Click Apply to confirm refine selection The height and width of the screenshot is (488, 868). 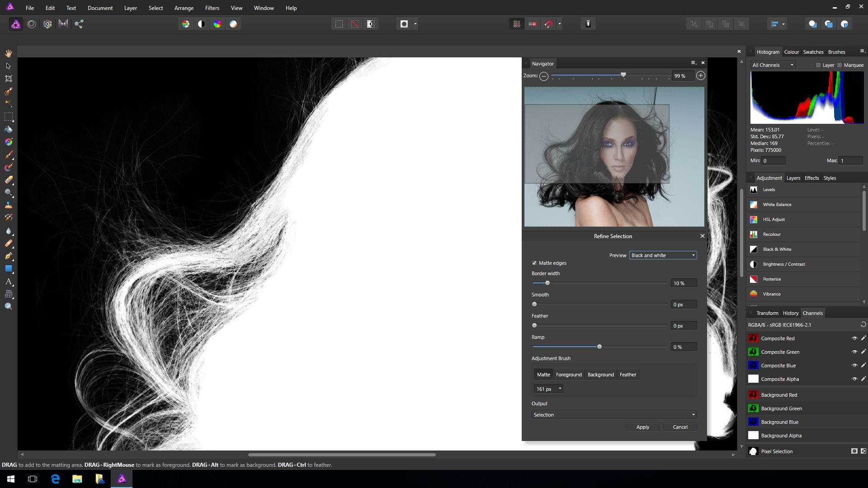643,427
